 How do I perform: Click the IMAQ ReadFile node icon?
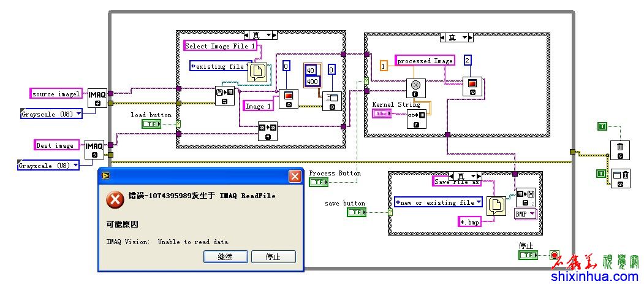(x=224, y=96)
